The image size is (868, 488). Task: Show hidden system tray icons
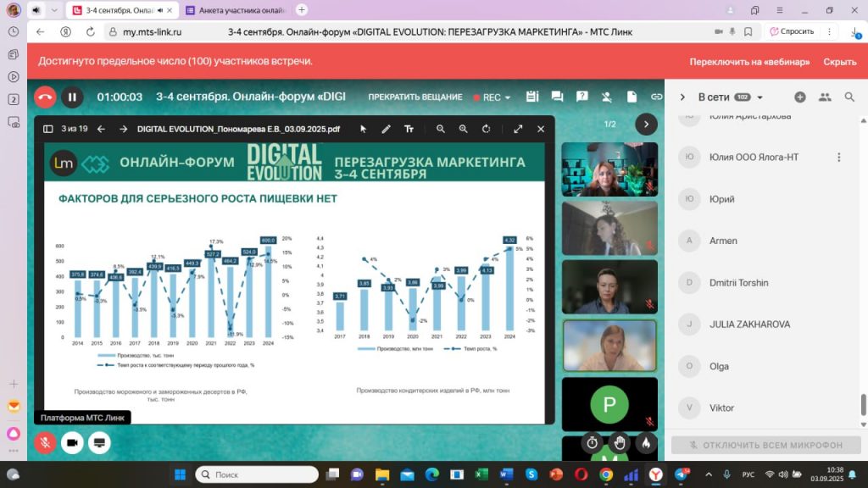709,474
